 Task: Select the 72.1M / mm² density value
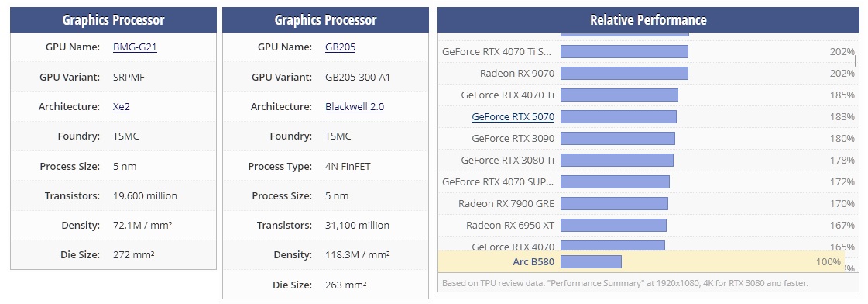142,225
